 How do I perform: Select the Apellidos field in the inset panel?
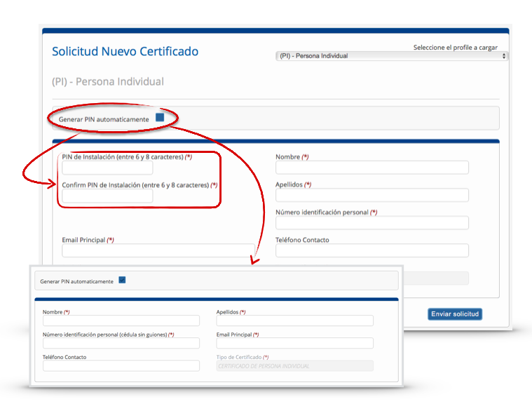294,321
